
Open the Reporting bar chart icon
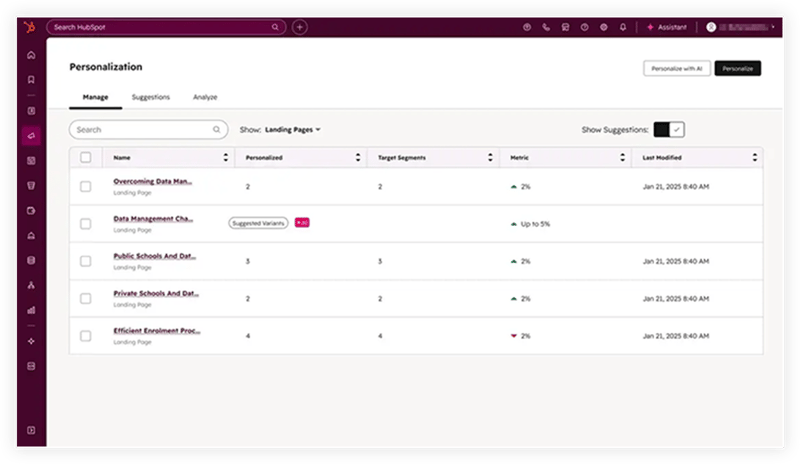(x=31, y=310)
